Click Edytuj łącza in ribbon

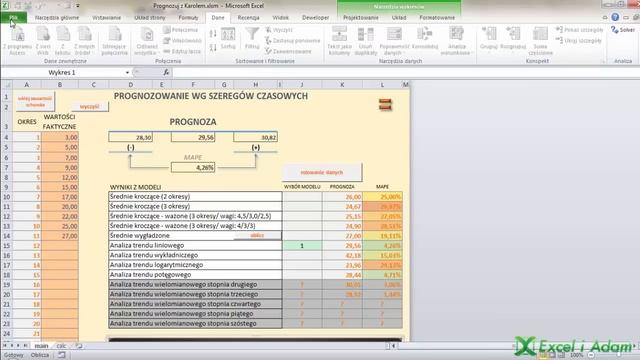[x=182, y=51]
